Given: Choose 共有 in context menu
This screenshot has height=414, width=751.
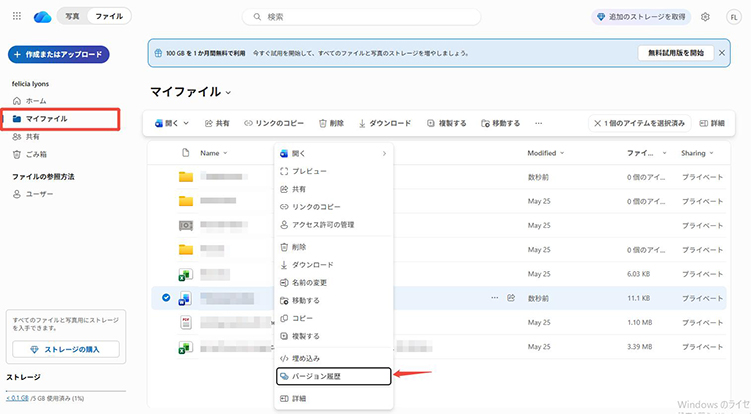Looking at the screenshot, I should tap(334, 189).
